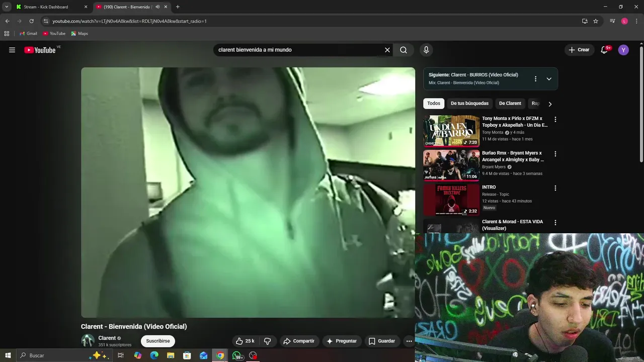Open more actions under the video
The height and width of the screenshot is (362, 644).
409,341
